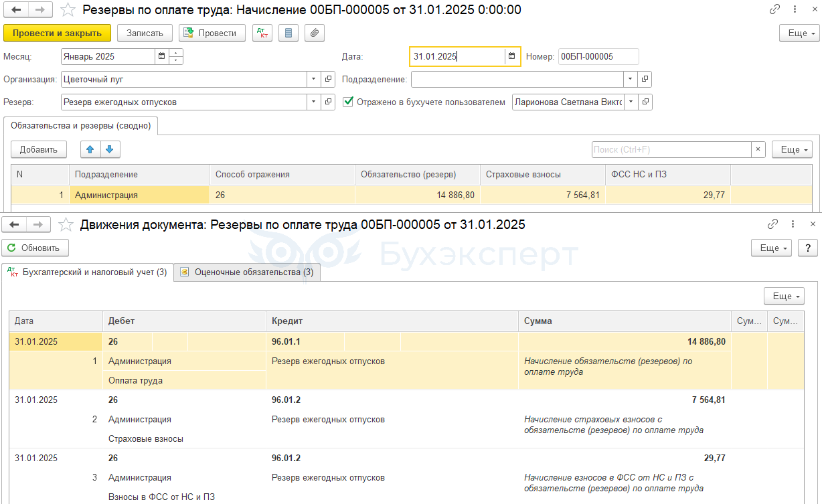
Task: Expand the Организация dropdown list
Action: [314, 80]
